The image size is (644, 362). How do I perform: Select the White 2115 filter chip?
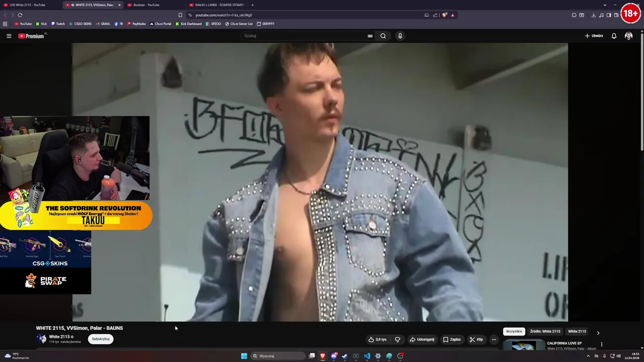tap(577, 331)
